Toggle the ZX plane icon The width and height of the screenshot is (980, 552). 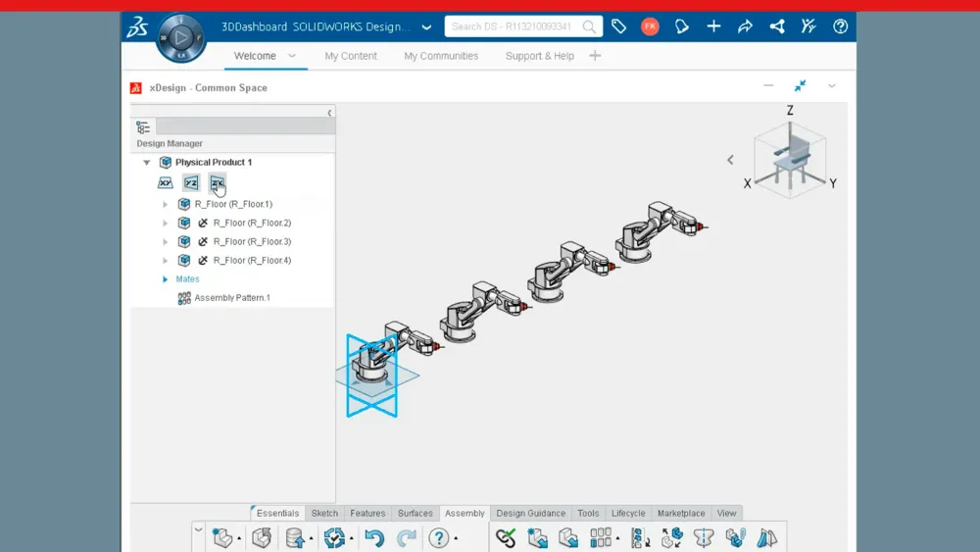pos(217,183)
